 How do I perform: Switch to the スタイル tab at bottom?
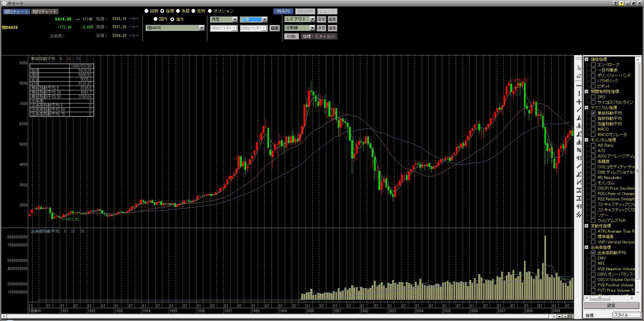tap(626, 315)
